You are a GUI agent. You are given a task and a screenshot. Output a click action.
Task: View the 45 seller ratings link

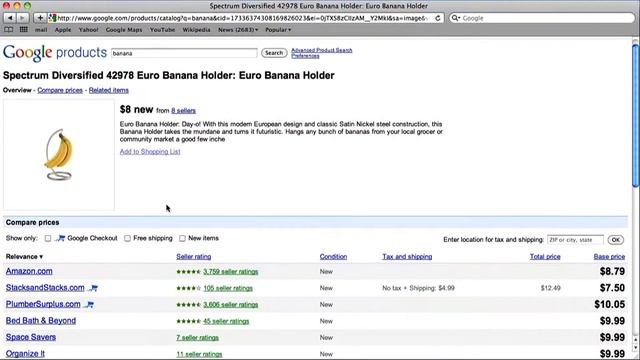(x=226, y=321)
